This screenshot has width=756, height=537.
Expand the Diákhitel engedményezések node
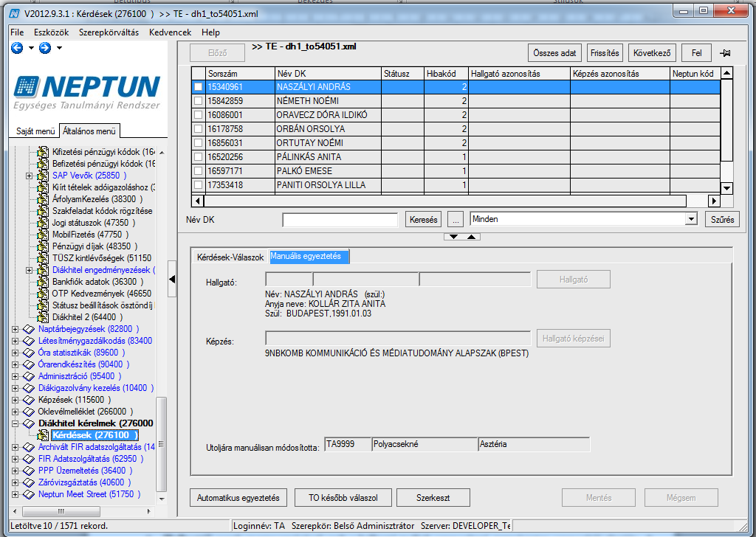30,270
